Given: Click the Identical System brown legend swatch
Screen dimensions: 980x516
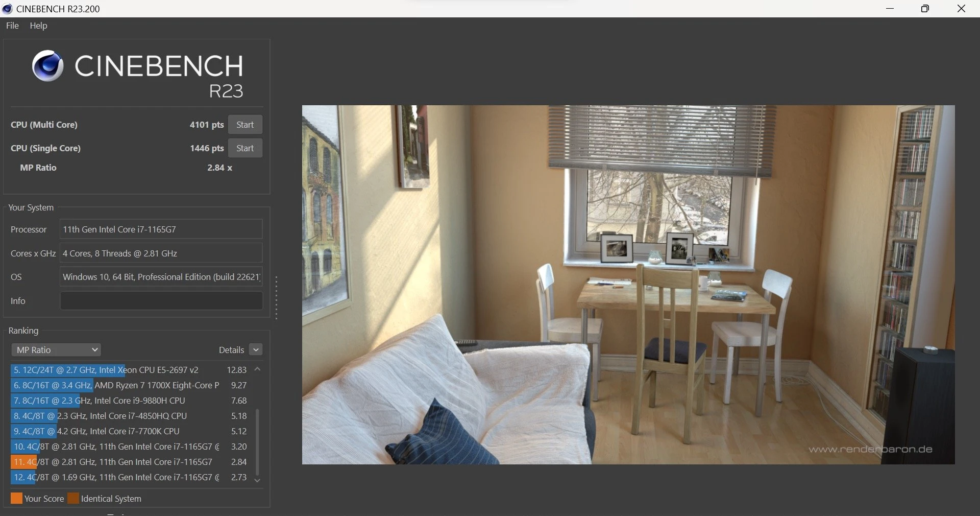Looking at the screenshot, I should click(73, 498).
